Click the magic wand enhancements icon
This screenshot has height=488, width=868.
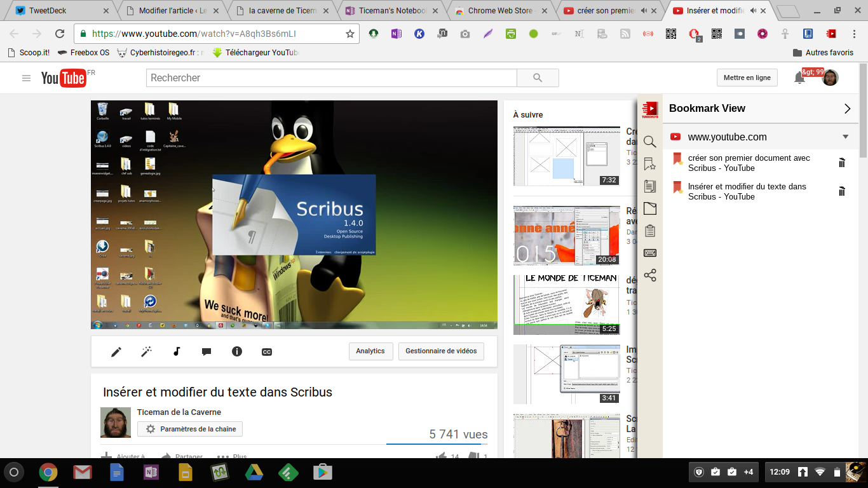pos(146,351)
